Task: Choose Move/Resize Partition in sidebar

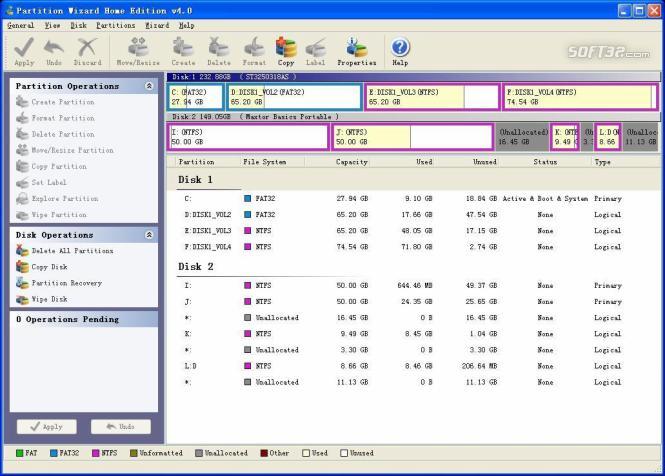Action: point(65,150)
